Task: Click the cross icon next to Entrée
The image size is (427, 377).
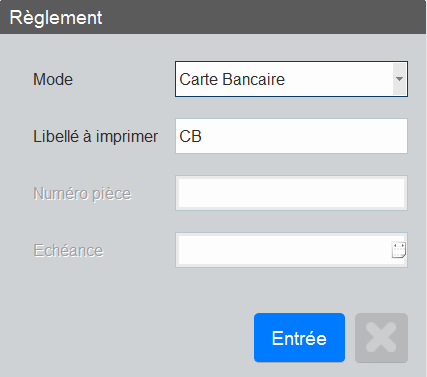Action: 381,337
